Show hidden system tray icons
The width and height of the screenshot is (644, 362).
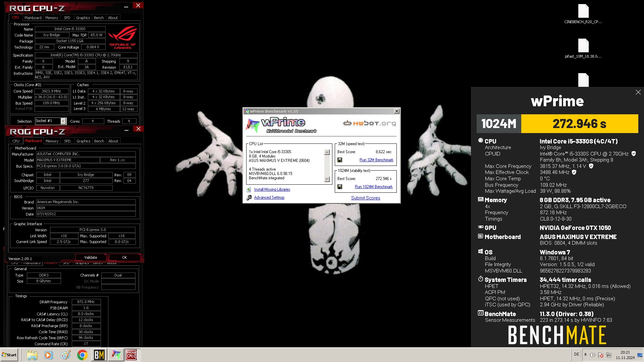click(x=585, y=355)
